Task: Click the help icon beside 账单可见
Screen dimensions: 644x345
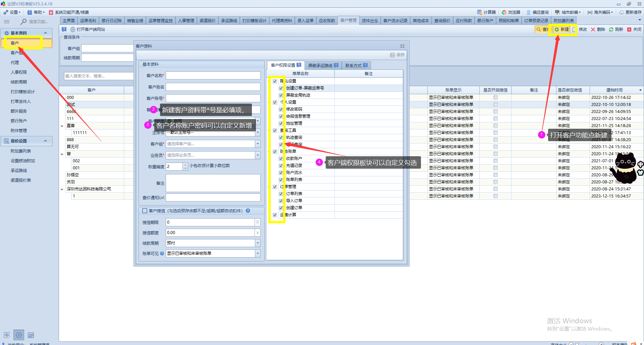Action: click(x=162, y=253)
